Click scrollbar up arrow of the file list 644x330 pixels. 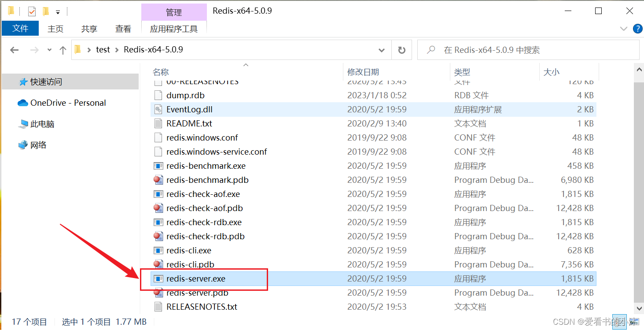pyautogui.click(x=639, y=68)
